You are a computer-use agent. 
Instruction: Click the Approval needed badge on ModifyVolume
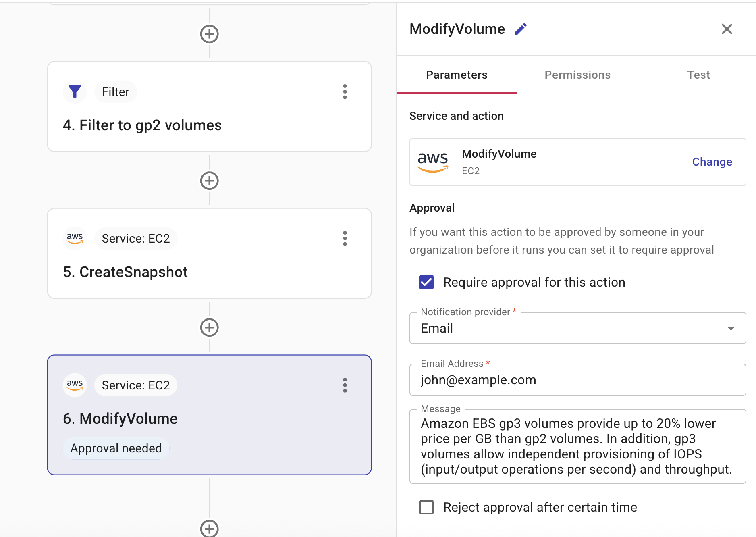[x=116, y=447]
